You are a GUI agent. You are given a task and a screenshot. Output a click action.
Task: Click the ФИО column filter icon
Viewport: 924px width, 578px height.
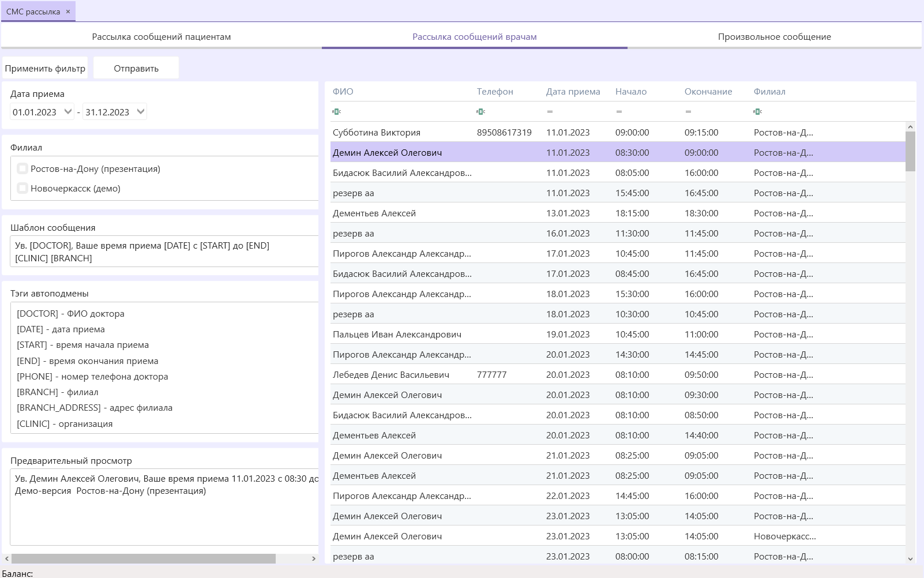tap(337, 111)
